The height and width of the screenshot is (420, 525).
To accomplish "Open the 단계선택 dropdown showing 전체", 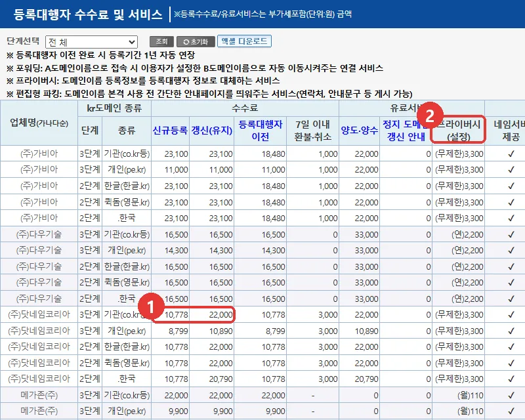I will click(x=91, y=42).
